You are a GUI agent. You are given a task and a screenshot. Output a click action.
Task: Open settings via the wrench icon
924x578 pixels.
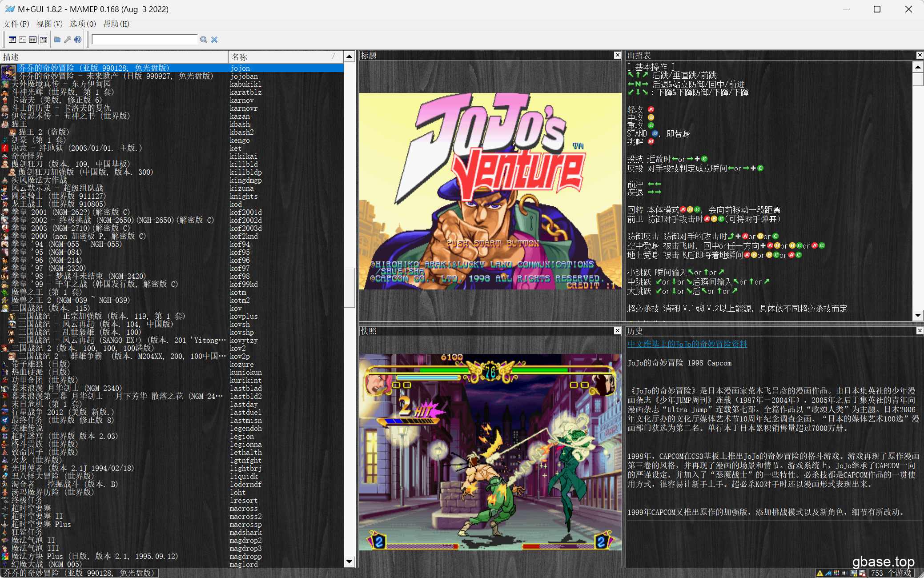68,40
